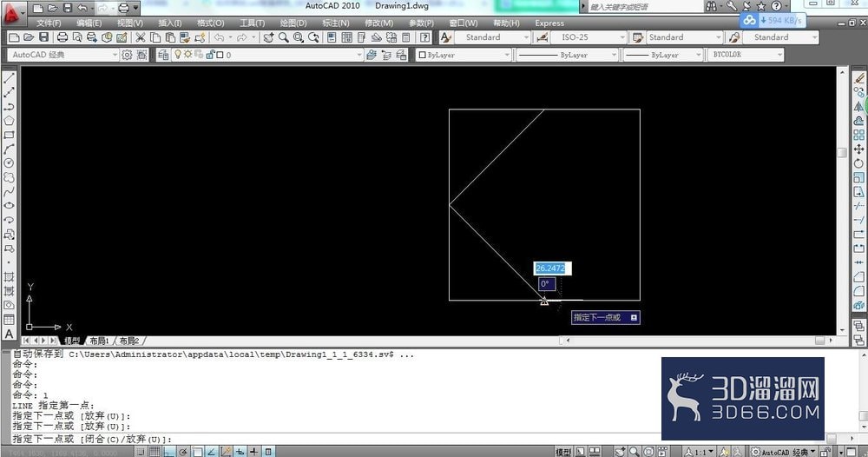Toggle Dynamic Input in status bar
868x457 pixels.
pyautogui.click(x=240, y=452)
